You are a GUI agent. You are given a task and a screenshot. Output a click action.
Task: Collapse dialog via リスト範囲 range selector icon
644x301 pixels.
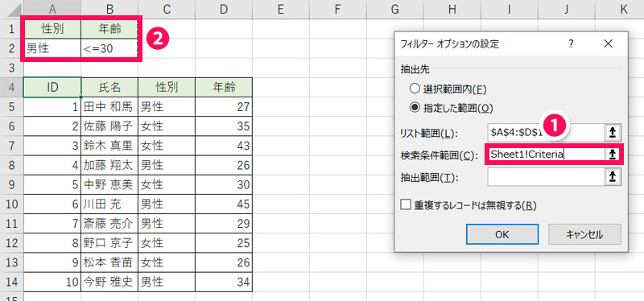[613, 132]
